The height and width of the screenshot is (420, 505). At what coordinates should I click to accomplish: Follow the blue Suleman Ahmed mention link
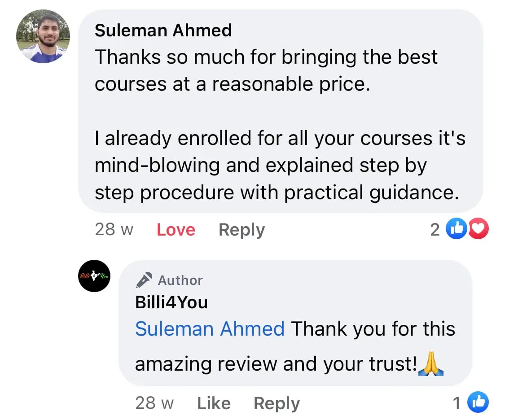(210, 329)
